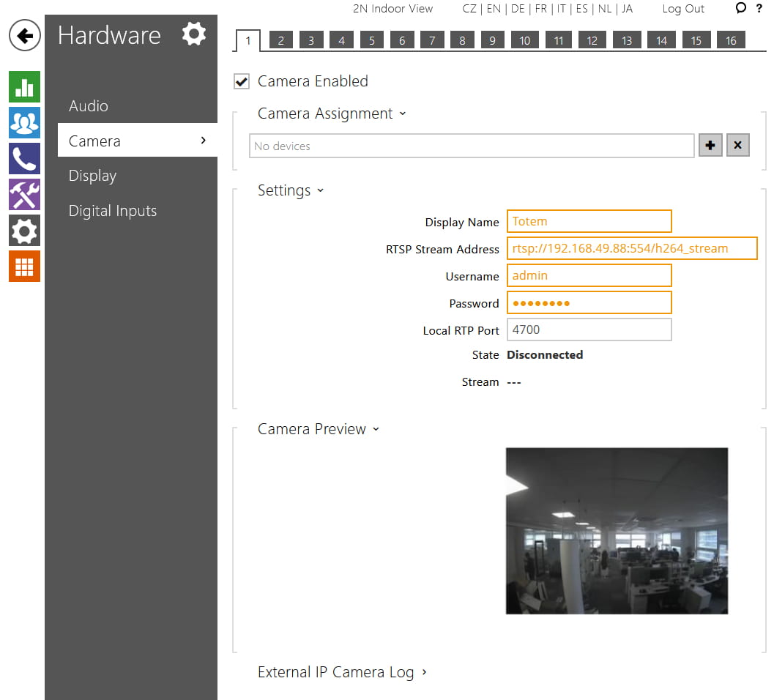The width and height of the screenshot is (774, 700).
Task: Select camera tab 10
Action: pos(525,40)
